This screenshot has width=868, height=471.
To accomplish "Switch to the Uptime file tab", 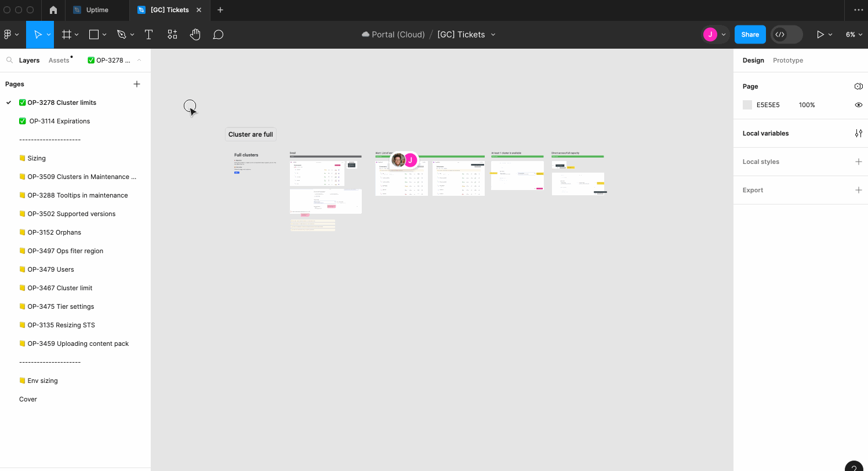I will pyautogui.click(x=97, y=10).
